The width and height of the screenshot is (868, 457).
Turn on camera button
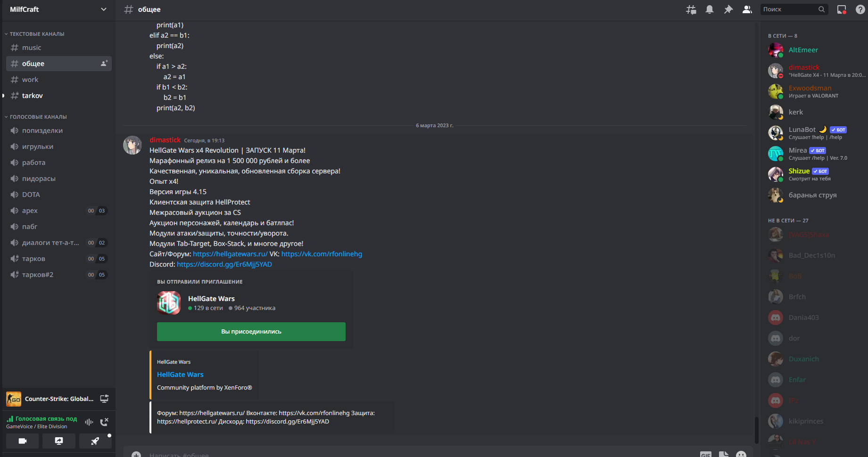pos(22,441)
